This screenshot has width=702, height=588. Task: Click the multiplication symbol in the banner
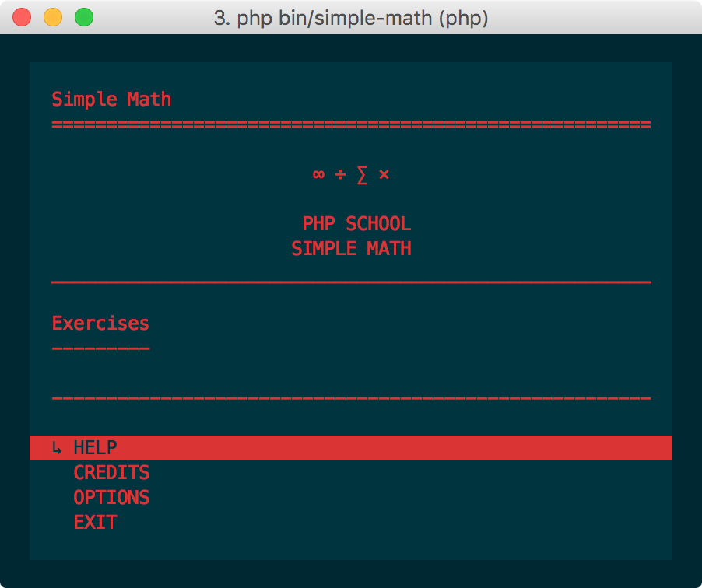(384, 174)
